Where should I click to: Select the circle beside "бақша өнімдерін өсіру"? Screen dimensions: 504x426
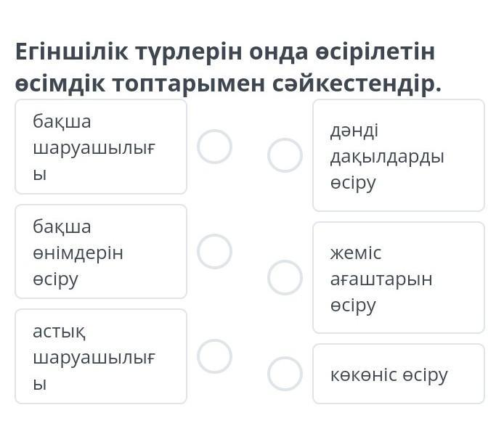click(214, 251)
